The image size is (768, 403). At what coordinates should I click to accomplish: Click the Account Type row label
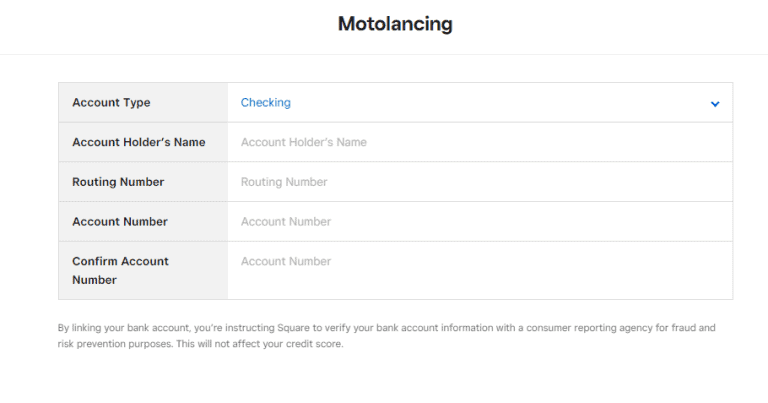pyautogui.click(x=111, y=102)
